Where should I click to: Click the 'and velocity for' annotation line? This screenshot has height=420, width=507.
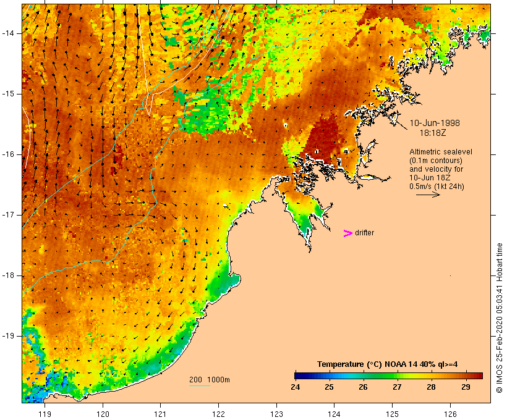click(x=436, y=169)
